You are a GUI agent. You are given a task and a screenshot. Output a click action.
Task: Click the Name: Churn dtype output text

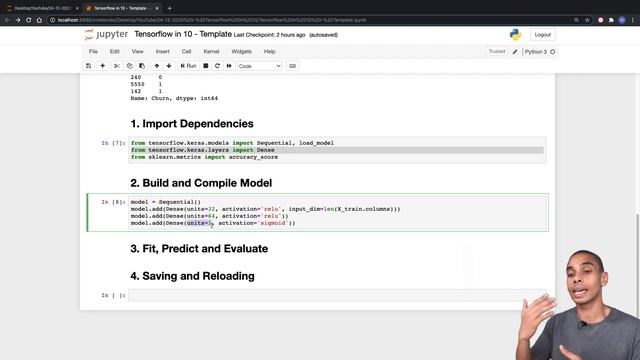pyautogui.click(x=174, y=98)
